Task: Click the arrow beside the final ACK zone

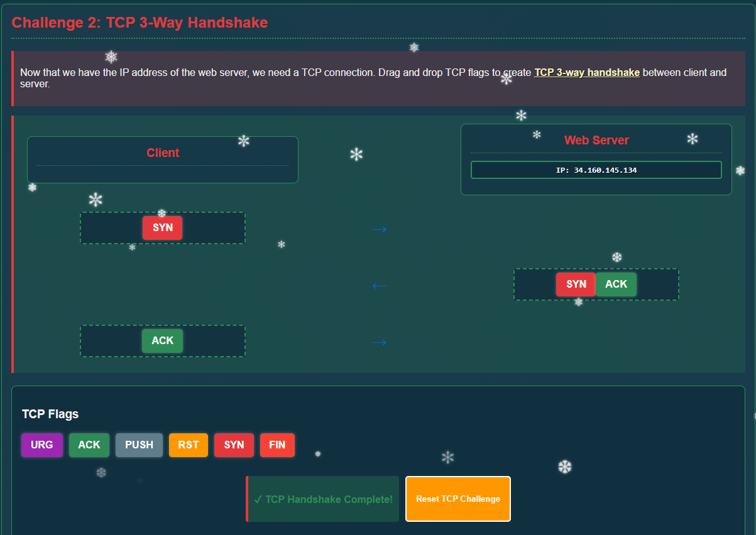Action: 379,342
